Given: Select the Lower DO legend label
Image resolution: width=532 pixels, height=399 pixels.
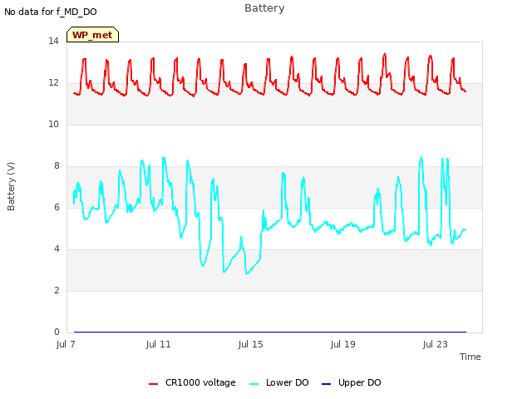Looking at the screenshot, I should (288, 382).
